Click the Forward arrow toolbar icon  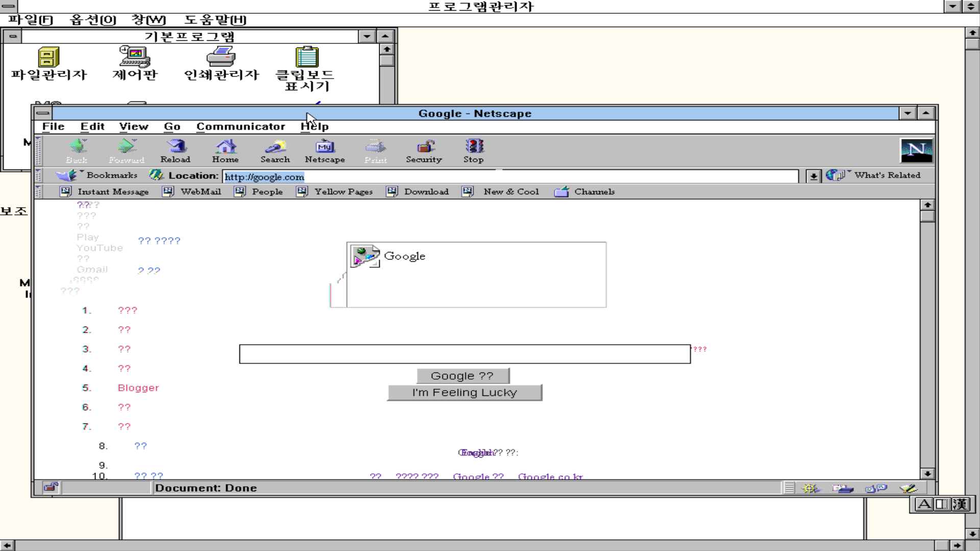127,151
